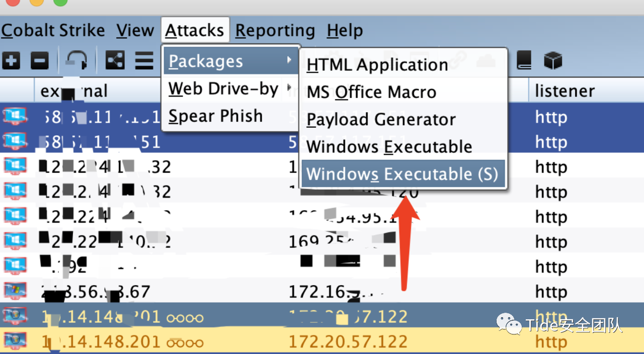Click the black cube toolbar icon

pyautogui.click(x=552, y=61)
